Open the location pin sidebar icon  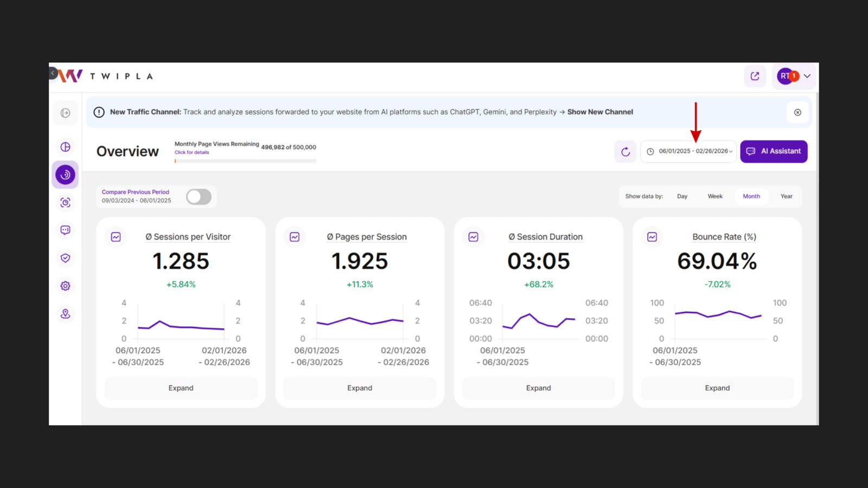65,313
